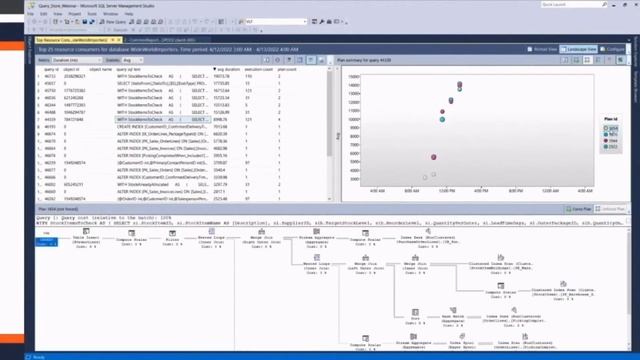Switch to the Top Resource Consuming Queries tab
The image size is (640, 360).
click(x=72, y=40)
